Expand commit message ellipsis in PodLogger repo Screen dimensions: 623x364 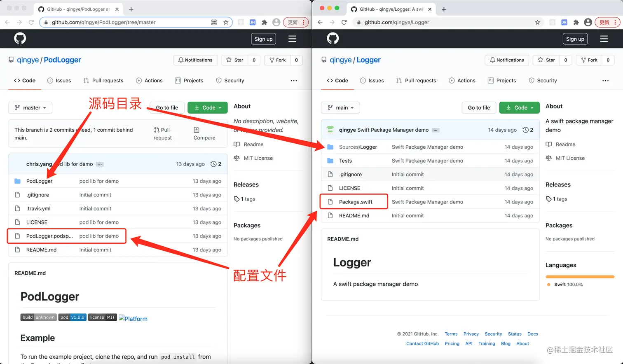point(100,164)
